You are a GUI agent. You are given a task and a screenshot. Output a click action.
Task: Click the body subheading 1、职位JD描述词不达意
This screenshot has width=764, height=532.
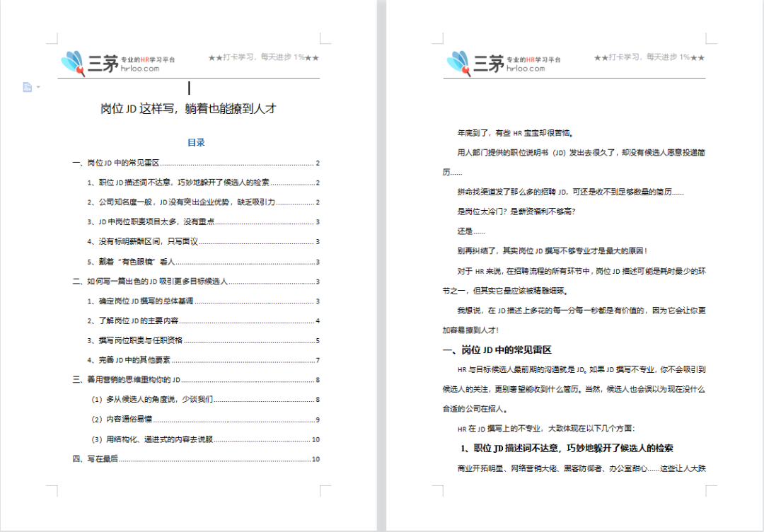567,449
